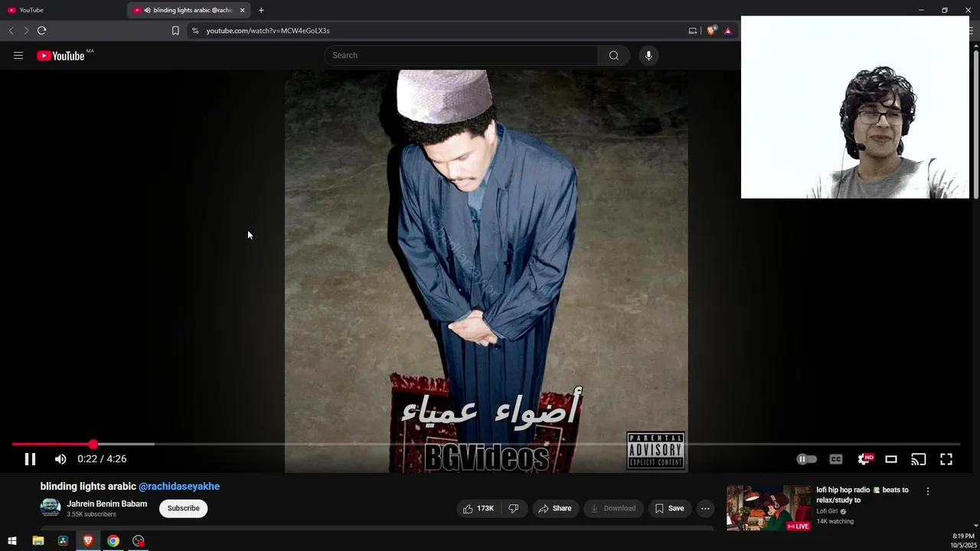Open a new browser tab
Image resolution: width=980 pixels, height=551 pixels.
(261, 10)
